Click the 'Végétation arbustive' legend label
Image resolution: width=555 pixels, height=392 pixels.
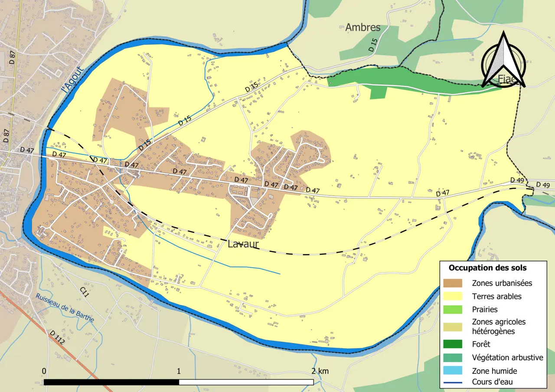point(507,358)
